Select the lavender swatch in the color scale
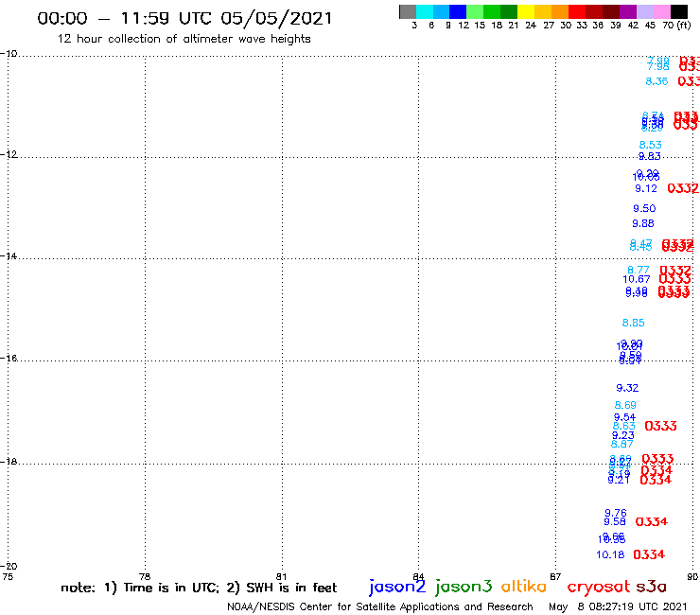Screen dimensions: 700x615 [644, 11]
